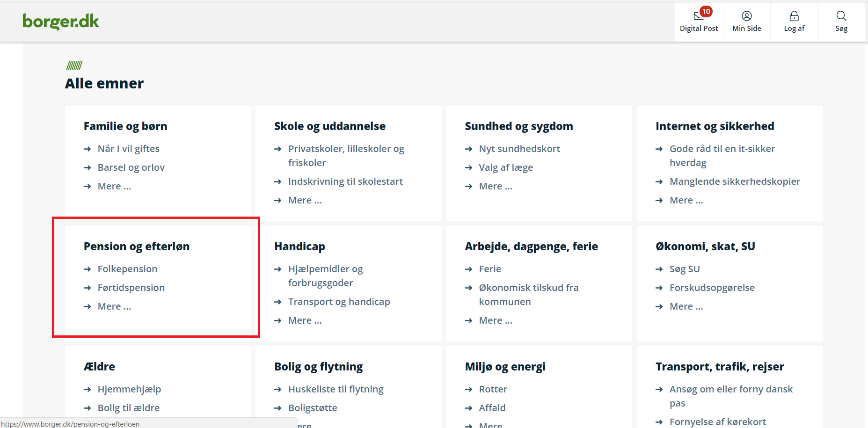This screenshot has width=868, height=428.
Task: Expand Mere under Familie og børn
Action: pyautogui.click(x=114, y=186)
